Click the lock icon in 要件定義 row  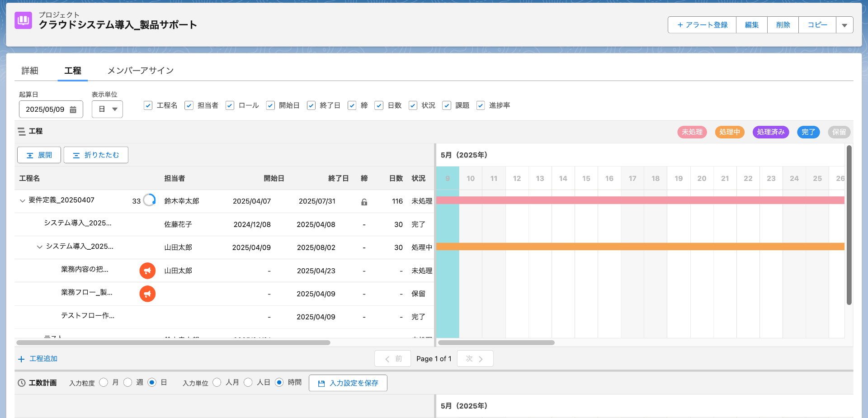(364, 202)
